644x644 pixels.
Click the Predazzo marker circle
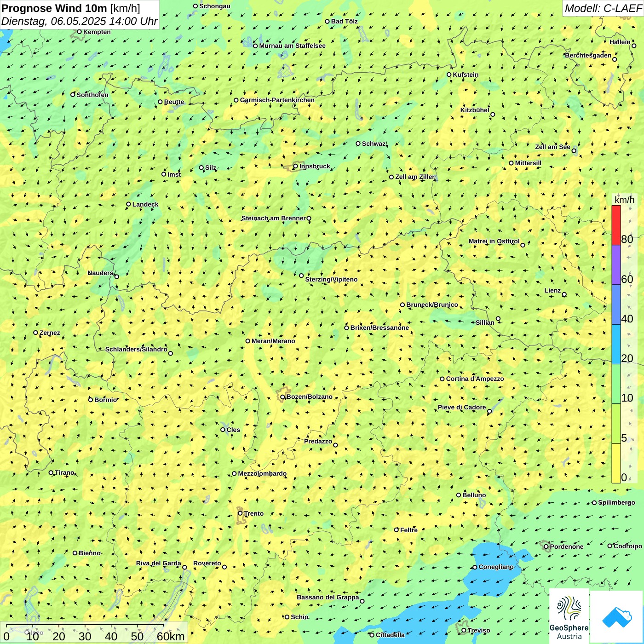click(x=335, y=445)
